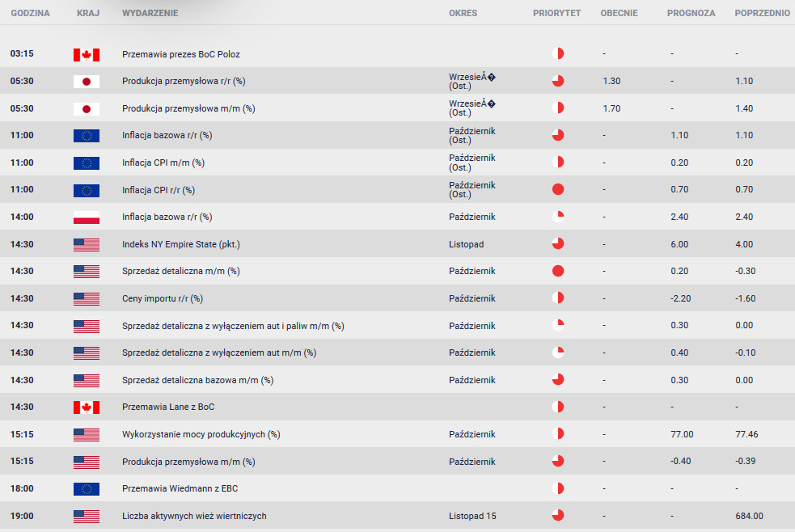This screenshot has height=532, width=795.
Task: Sort by the GODZINA column header
Action: click(31, 13)
